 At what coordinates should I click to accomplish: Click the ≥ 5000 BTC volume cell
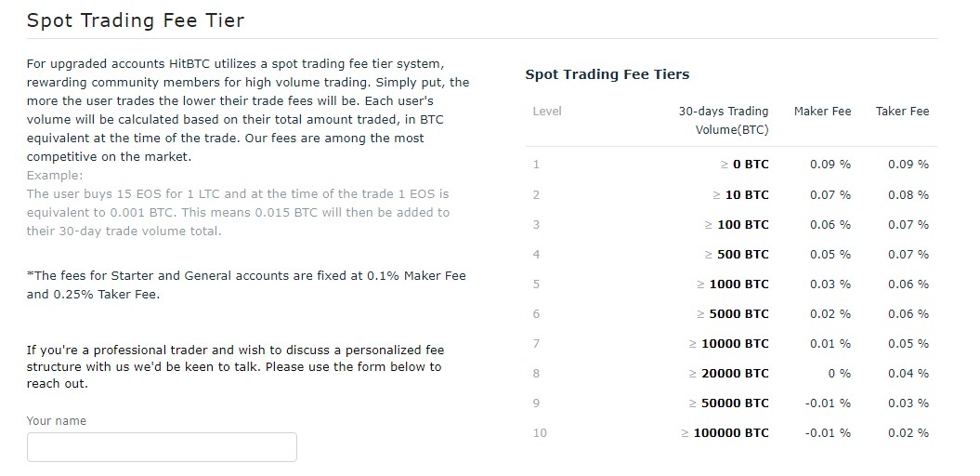click(x=733, y=314)
